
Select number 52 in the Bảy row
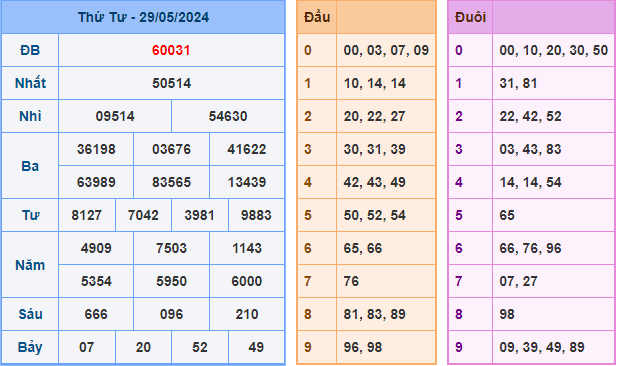tap(200, 348)
